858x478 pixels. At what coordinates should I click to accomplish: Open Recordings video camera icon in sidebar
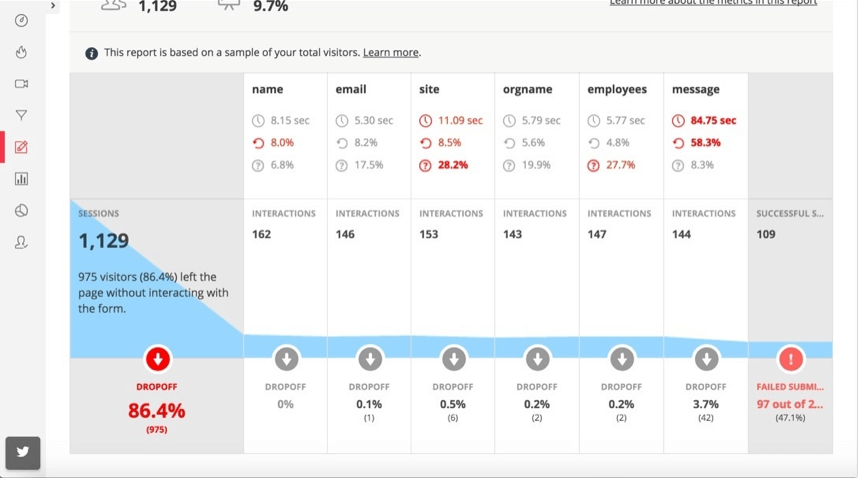click(x=21, y=84)
